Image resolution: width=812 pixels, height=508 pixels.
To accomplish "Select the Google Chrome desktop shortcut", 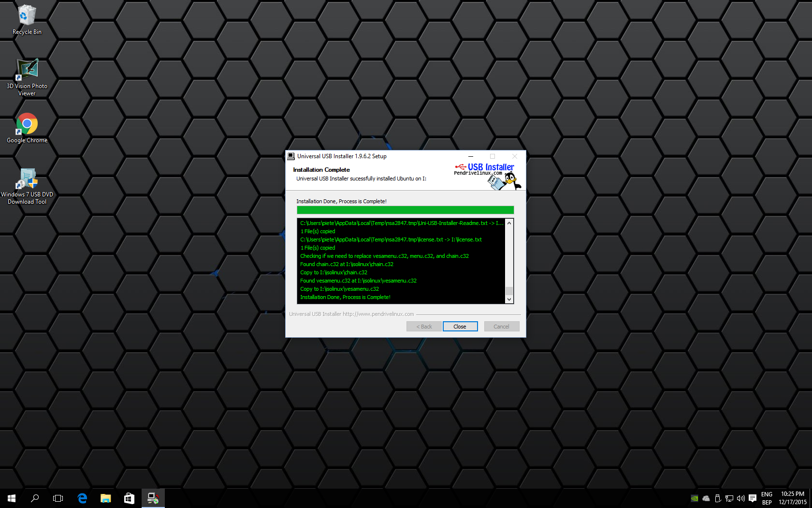I will 27,128.
